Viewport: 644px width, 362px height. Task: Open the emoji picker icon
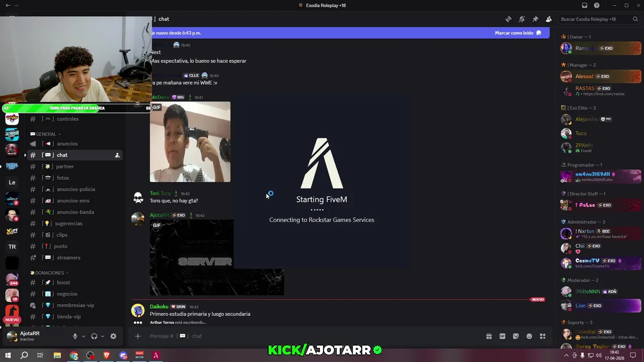[x=529, y=336]
